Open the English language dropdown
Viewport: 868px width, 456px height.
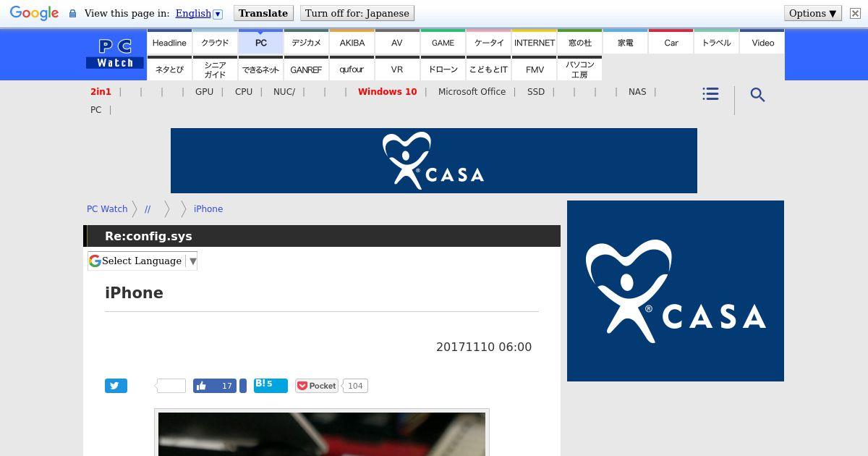pyautogui.click(x=199, y=13)
